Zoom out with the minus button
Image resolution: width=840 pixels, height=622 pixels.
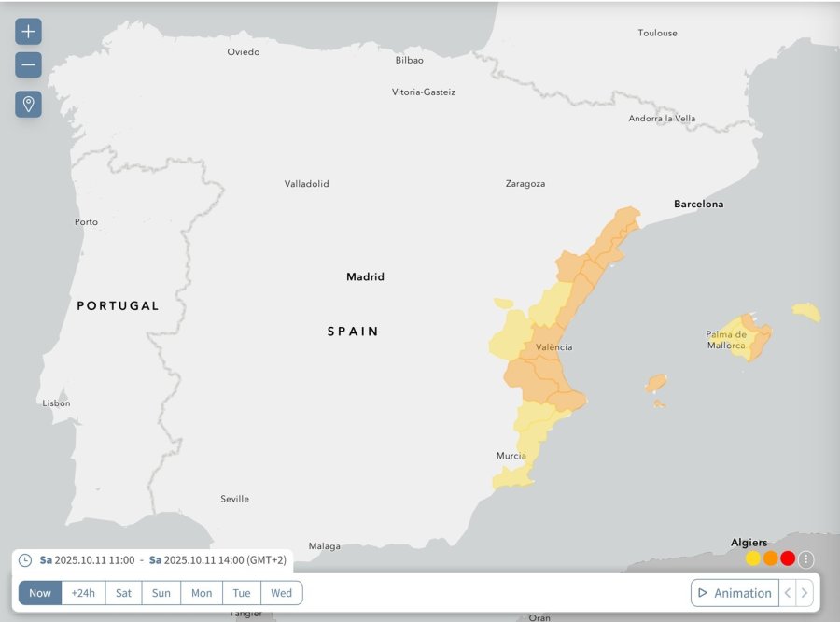pyautogui.click(x=28, y=65)
